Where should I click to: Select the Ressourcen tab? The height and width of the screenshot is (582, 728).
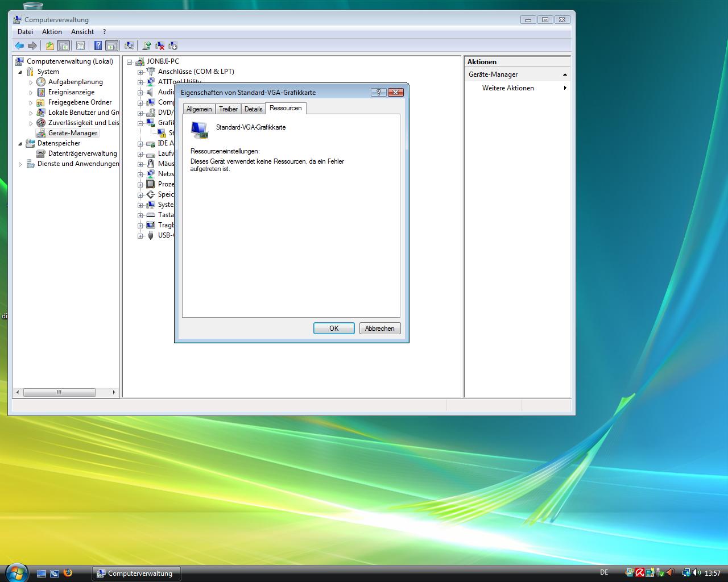pyautogui.click(x=286, y=108)
